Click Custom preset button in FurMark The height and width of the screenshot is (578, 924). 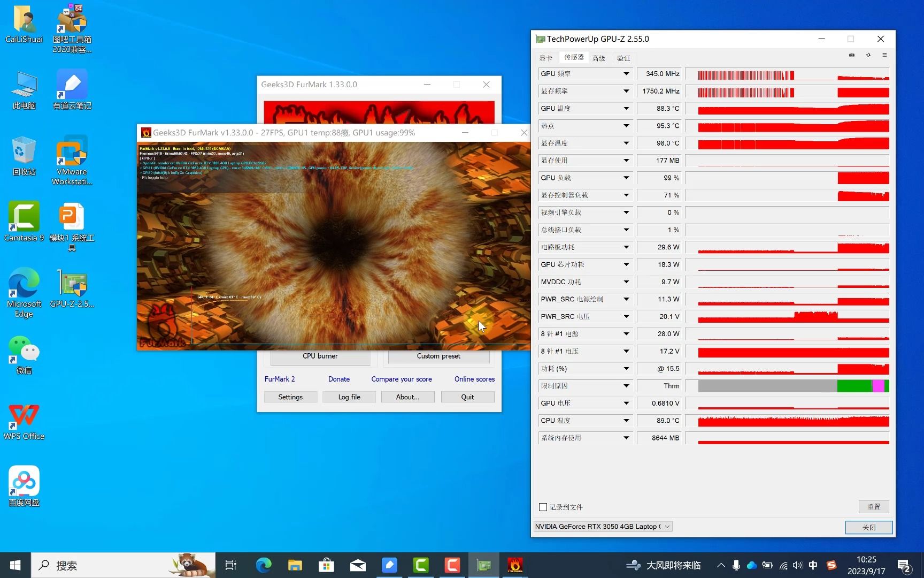tap(438, 356)
